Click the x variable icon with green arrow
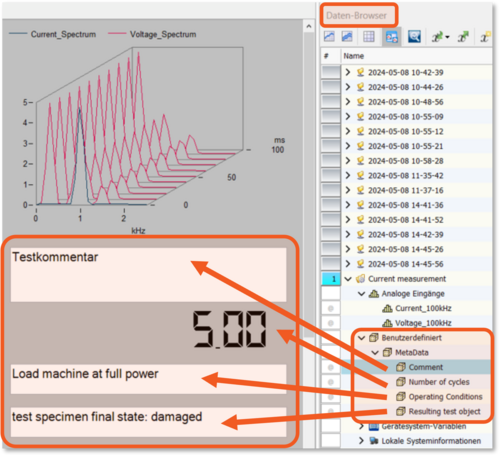 [x=463, y=36]
